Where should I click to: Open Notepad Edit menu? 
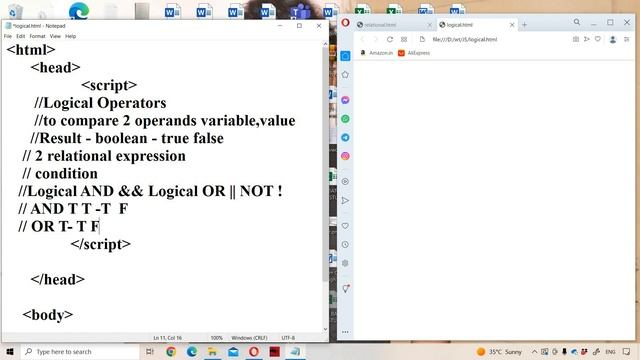coord(21,36)
